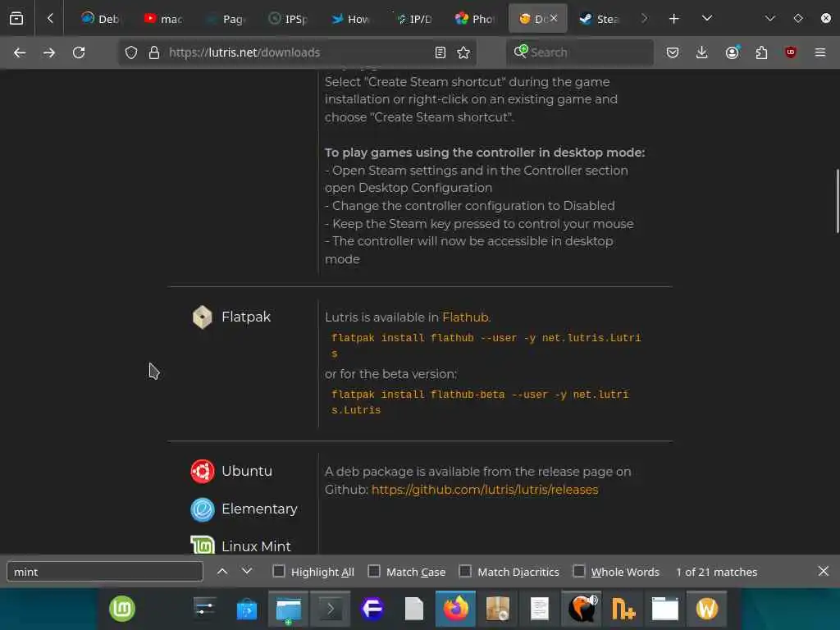Viewport: 840px width, 630px height.
Task: Open the terminal icon in taskbar
Action: pos(331,609)
